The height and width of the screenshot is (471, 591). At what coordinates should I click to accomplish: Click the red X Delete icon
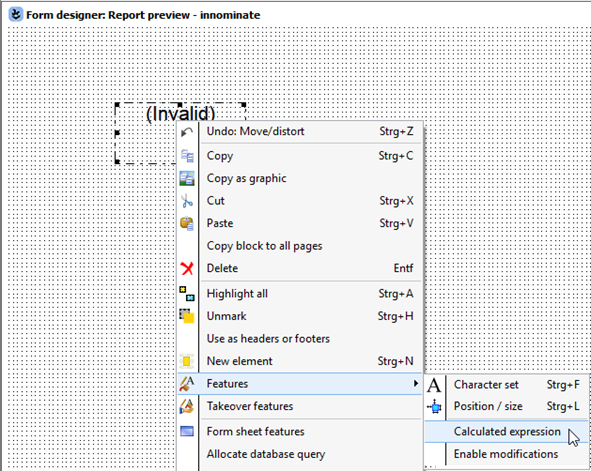(x=187, y=269)
